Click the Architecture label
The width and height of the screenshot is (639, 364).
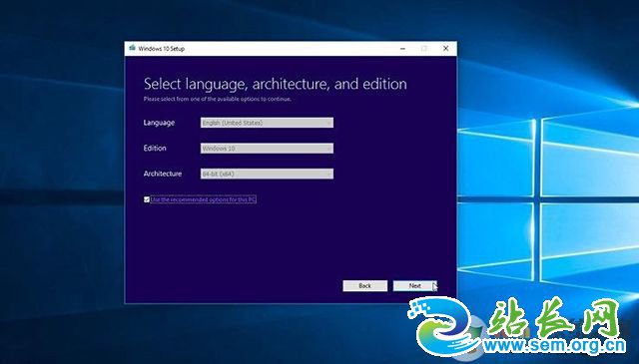tap(163, 174)
